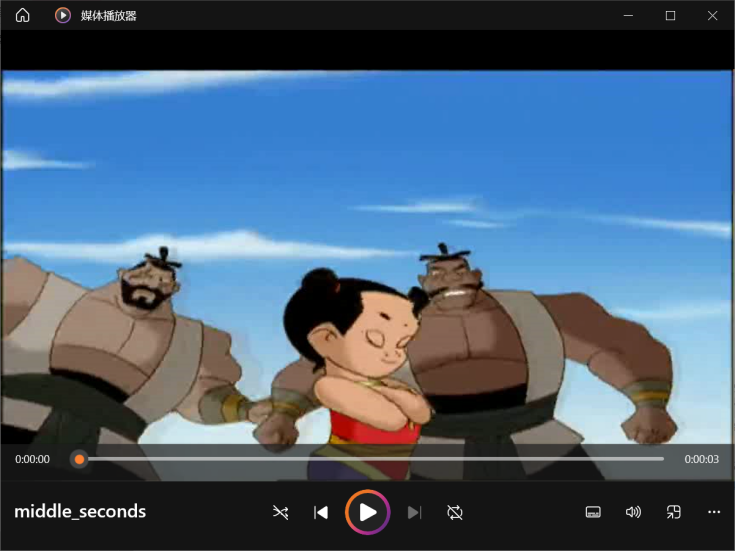Maximize the media player window
This screenshot has height=551, width=735.
coord(670,15)
